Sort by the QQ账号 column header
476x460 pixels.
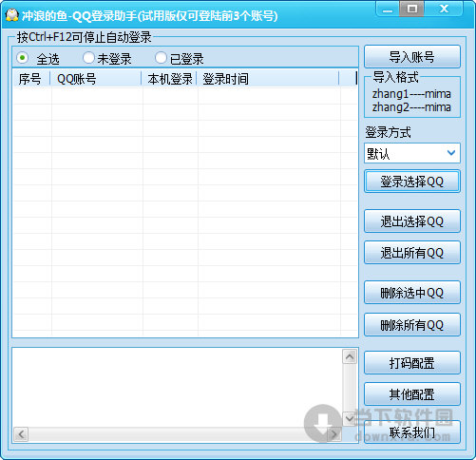[x=96, y=79]
